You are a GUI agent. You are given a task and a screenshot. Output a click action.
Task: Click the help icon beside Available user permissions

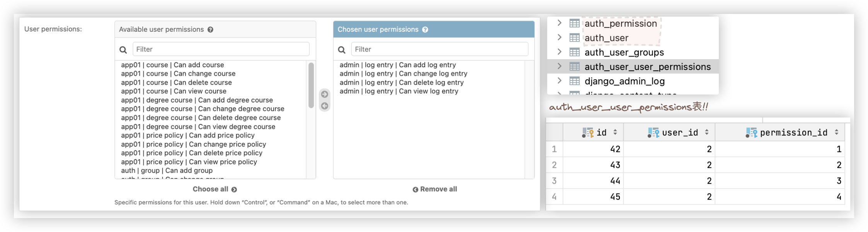click(x=211, y=30)
